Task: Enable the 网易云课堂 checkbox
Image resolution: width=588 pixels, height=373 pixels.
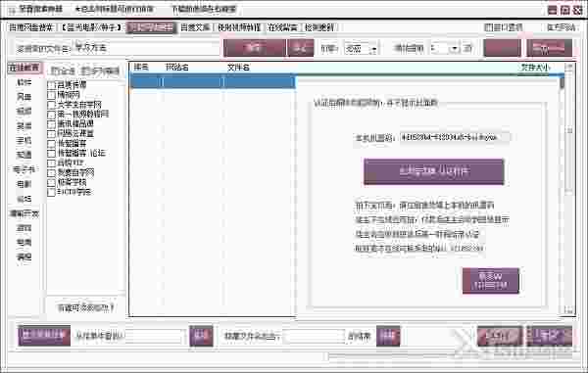Action: pyautogui.click(x=51, y=134)
